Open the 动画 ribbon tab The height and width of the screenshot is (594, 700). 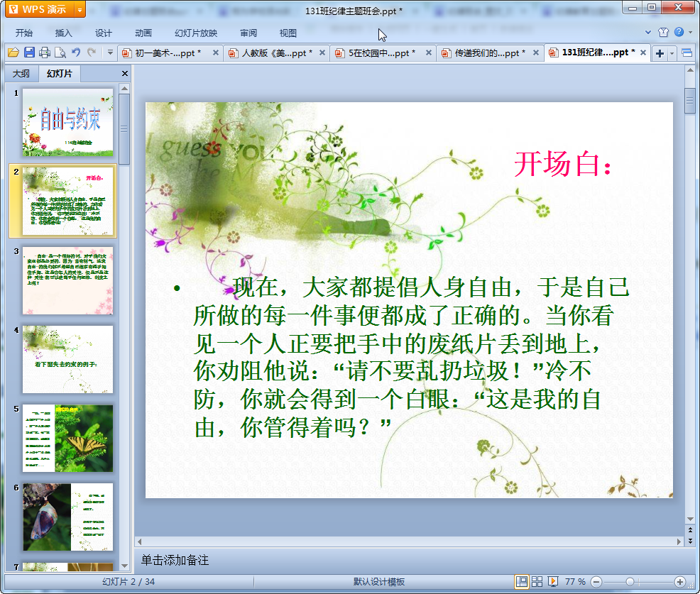(x=143, y=33)
